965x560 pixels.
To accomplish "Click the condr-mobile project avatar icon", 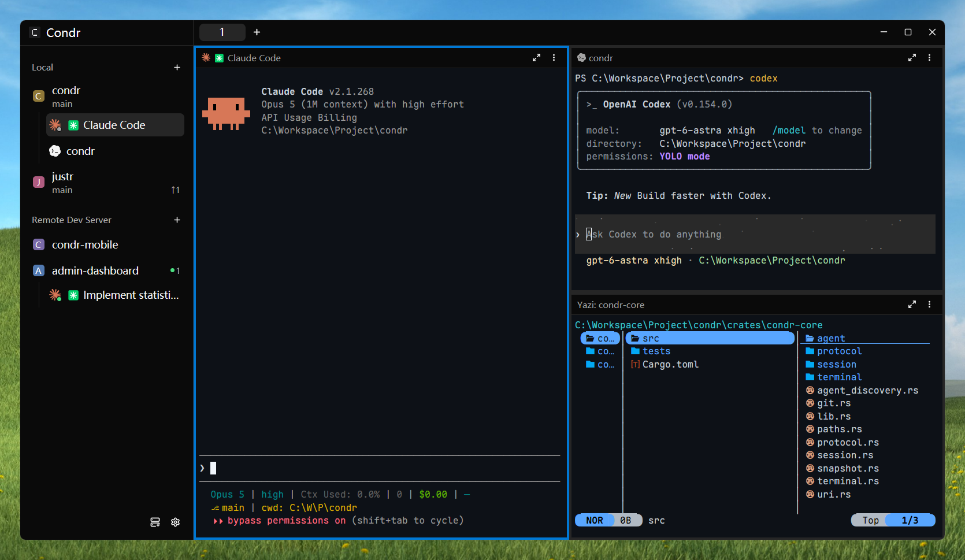I will click(x=39, y=244).
